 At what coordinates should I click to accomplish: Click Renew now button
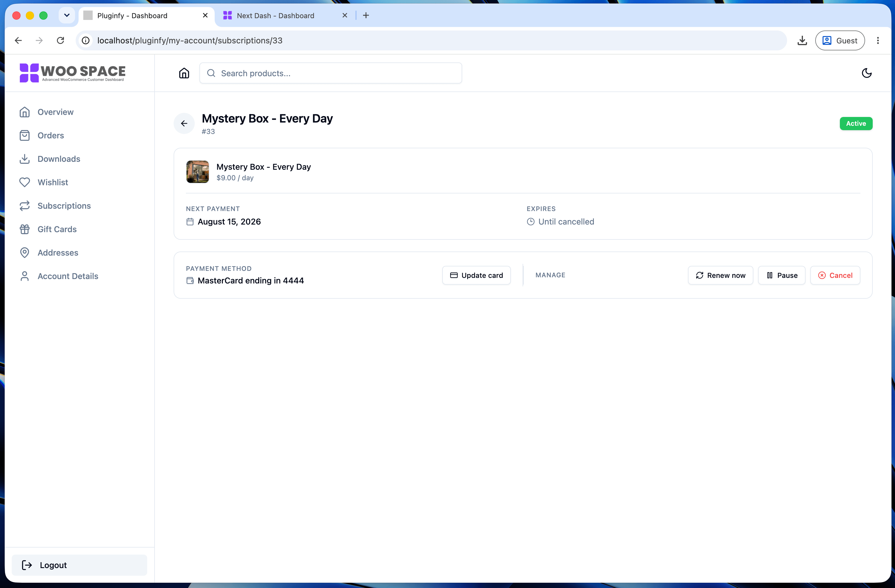[x=720, y=275]
